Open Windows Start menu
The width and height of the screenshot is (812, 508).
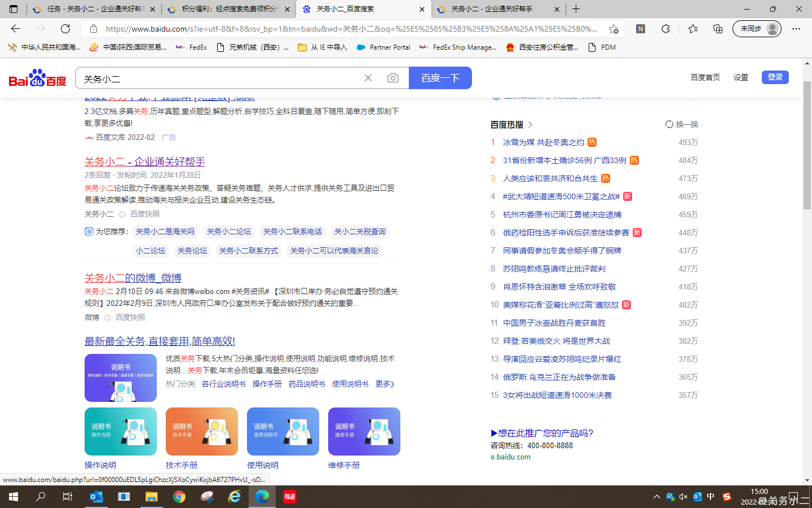pyautogui.click(x=14, y=497)
